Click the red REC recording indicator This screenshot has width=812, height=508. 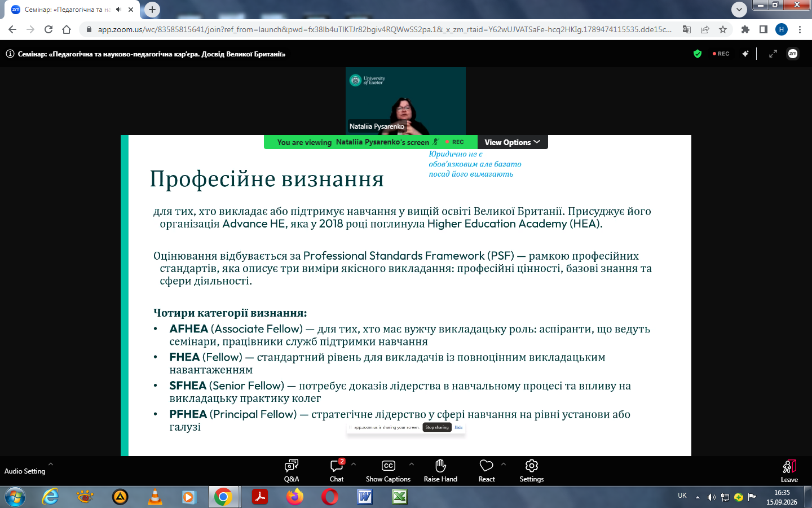pos(721,54)
